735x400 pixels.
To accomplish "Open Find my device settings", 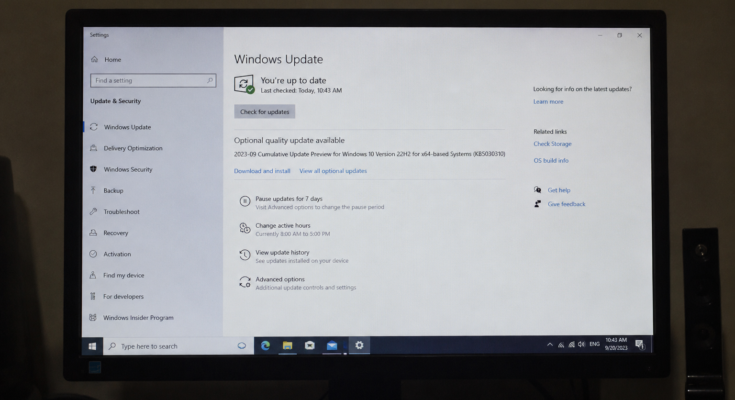I will [x=123, y=275].
